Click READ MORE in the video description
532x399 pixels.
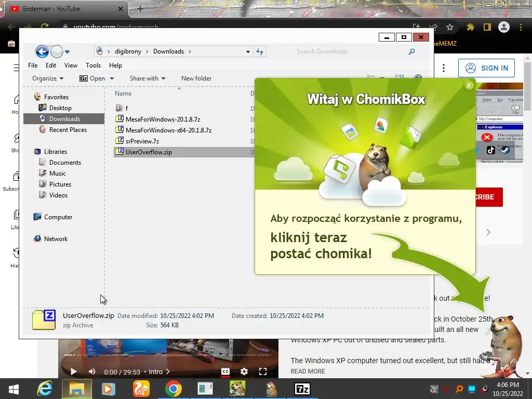pyautogui.click(x=308, y=371)
